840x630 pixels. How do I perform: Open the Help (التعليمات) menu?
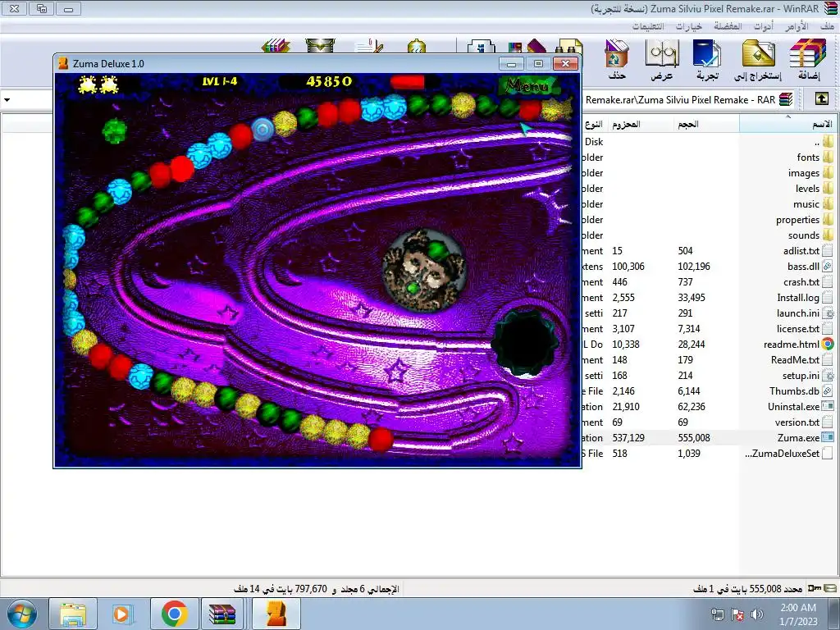coord(648,25)
